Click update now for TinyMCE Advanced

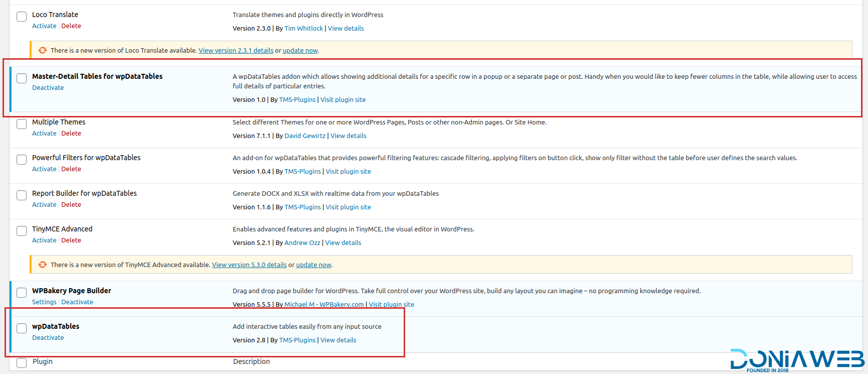point(314,265)
